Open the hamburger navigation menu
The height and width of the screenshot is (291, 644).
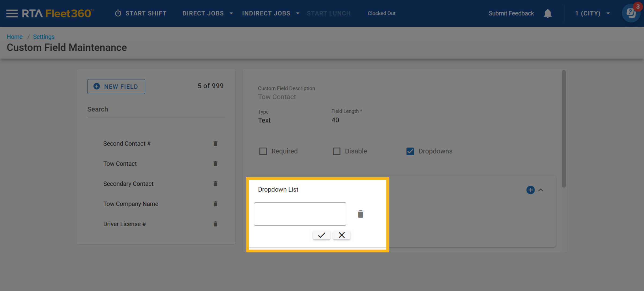12,13
